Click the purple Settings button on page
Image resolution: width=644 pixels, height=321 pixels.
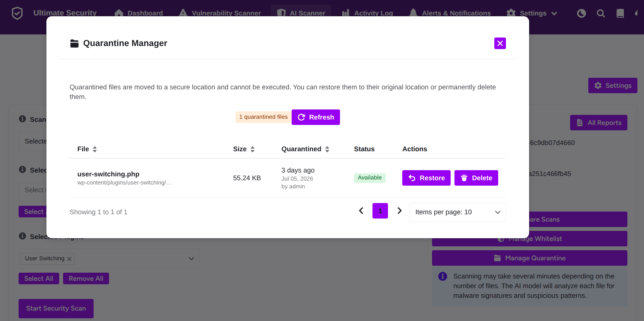[613, 85]
